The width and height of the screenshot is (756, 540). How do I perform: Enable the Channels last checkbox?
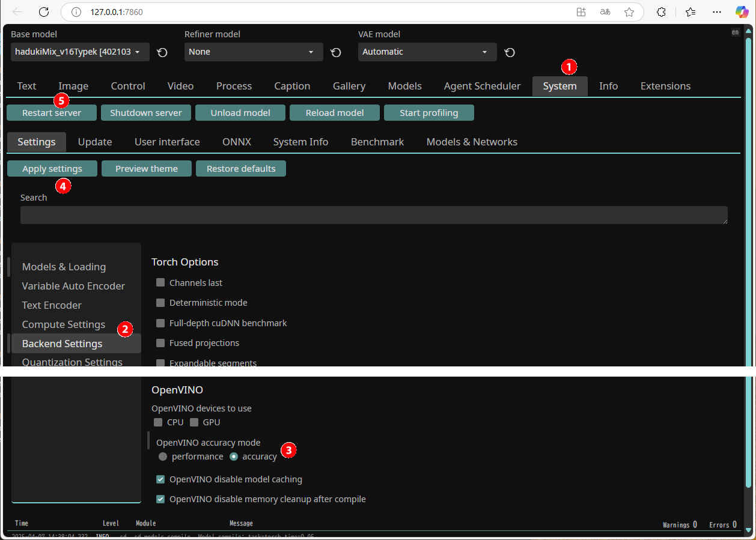click(160, 282)
